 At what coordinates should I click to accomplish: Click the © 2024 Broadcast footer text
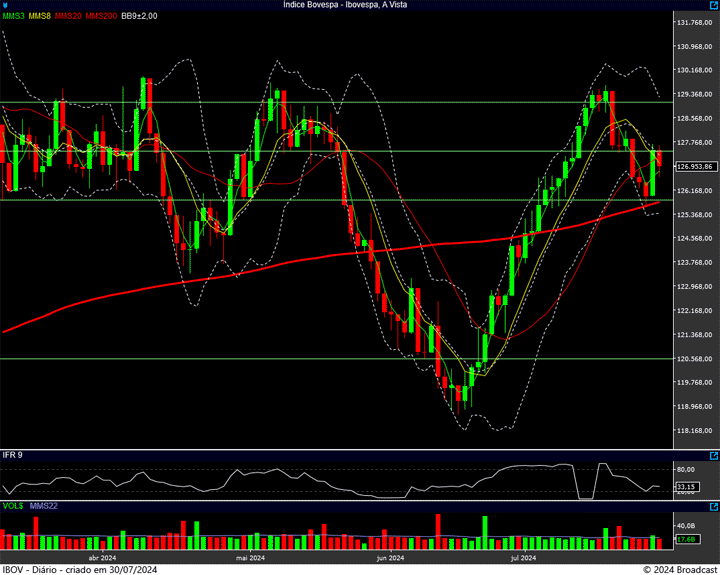click(678, 569)
